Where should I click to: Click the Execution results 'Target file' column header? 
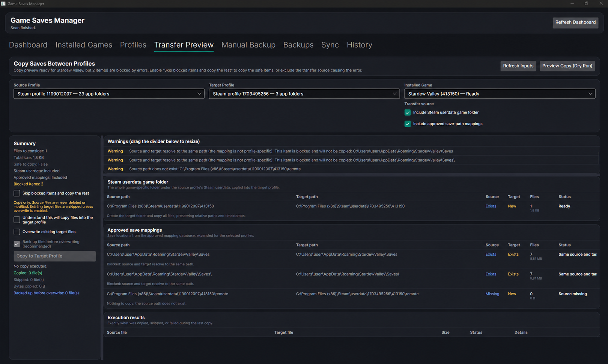(x=284, y=333)
